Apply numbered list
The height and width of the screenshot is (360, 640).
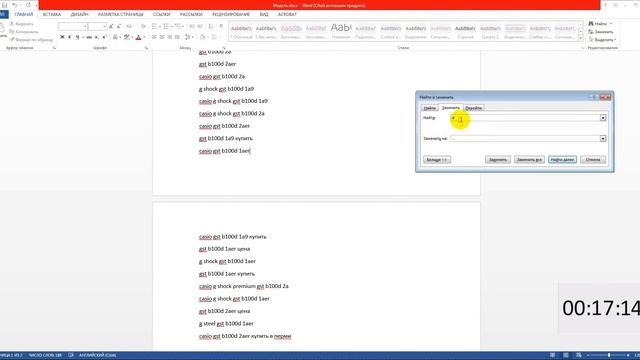pos(166,27)
